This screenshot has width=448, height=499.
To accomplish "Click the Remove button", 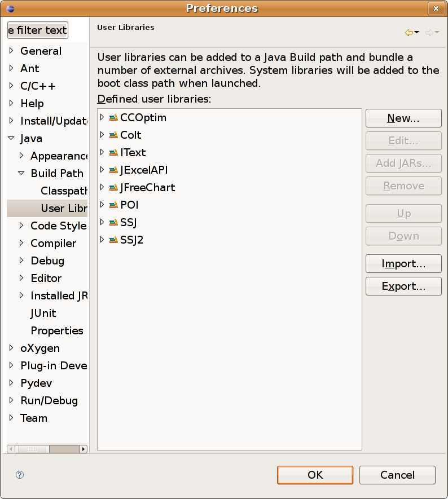I will coord(403,186).
